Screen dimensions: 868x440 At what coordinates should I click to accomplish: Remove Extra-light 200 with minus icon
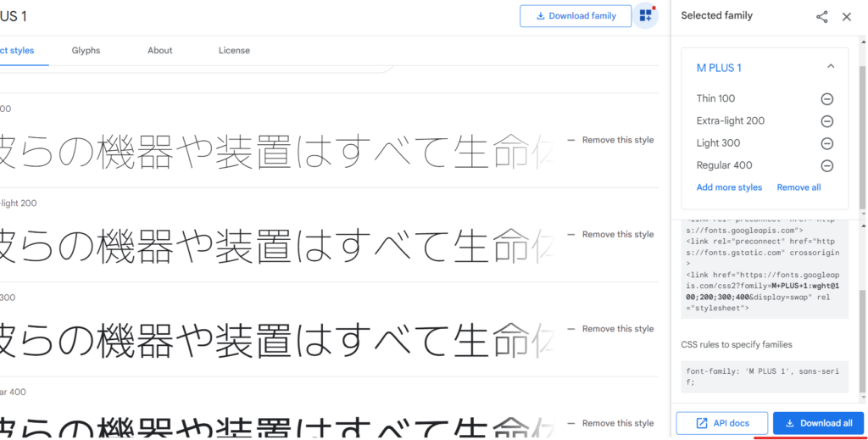(x=827, y=121)
